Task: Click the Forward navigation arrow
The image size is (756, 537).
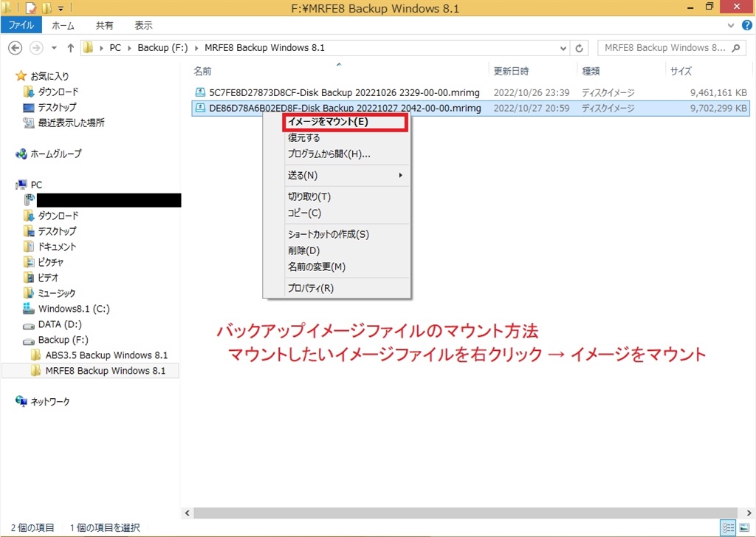Action: click(x=36, y=48)
